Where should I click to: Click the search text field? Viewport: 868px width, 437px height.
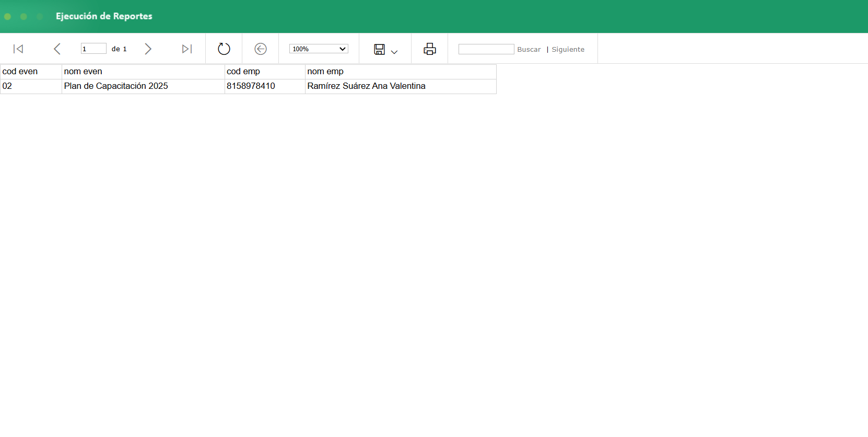coord(486,49)
